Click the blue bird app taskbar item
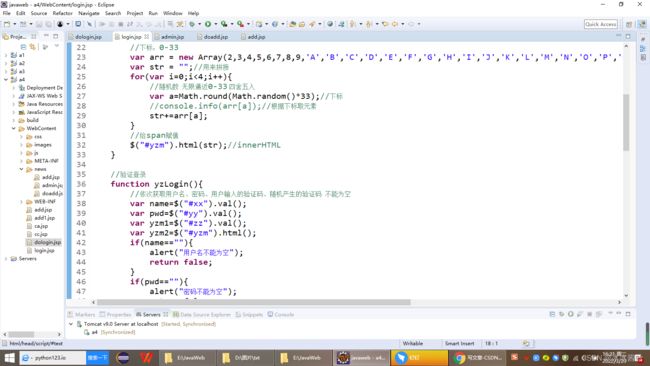Viewport: 650px width, 366px height. (x=419, y=357)
